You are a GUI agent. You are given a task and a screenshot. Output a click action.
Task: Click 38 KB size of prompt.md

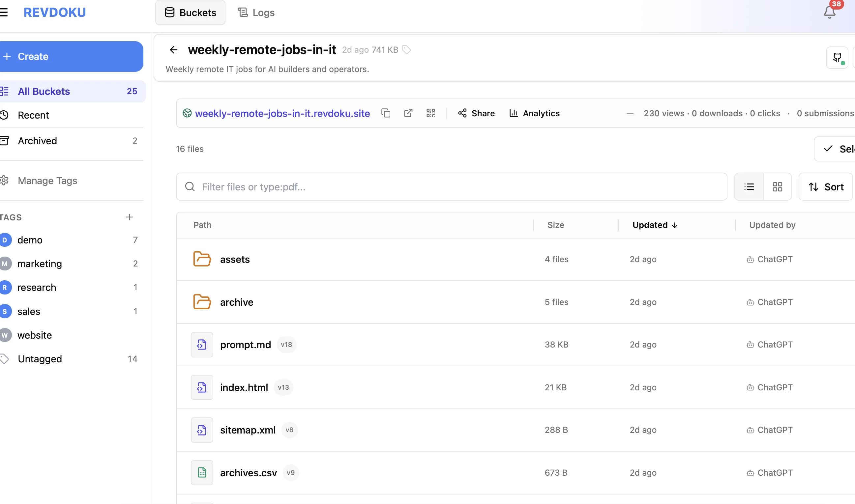556,345
